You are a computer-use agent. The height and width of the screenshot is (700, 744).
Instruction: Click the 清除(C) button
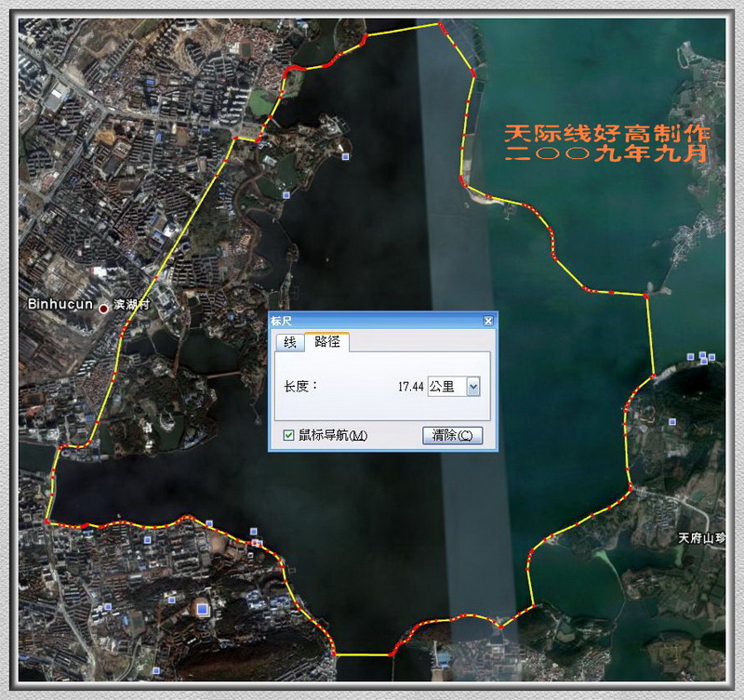click(452, 435)
